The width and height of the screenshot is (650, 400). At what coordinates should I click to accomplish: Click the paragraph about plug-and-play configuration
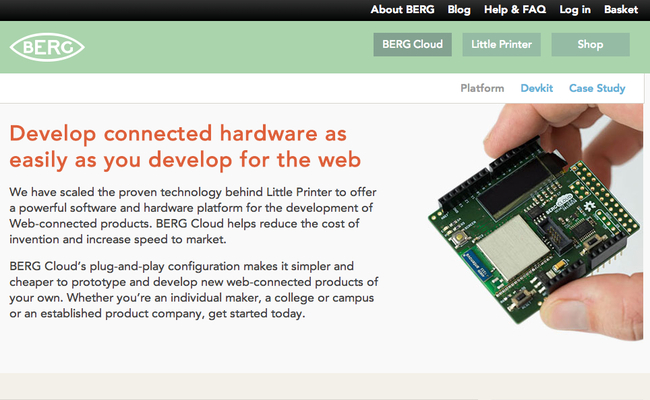[194, 290]
